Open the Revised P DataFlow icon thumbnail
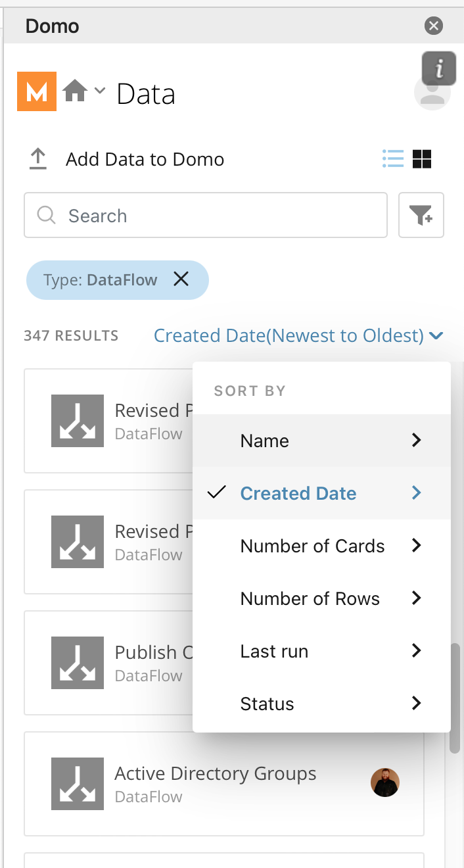This screenshot has width=464, height=868. pos(77,421)
